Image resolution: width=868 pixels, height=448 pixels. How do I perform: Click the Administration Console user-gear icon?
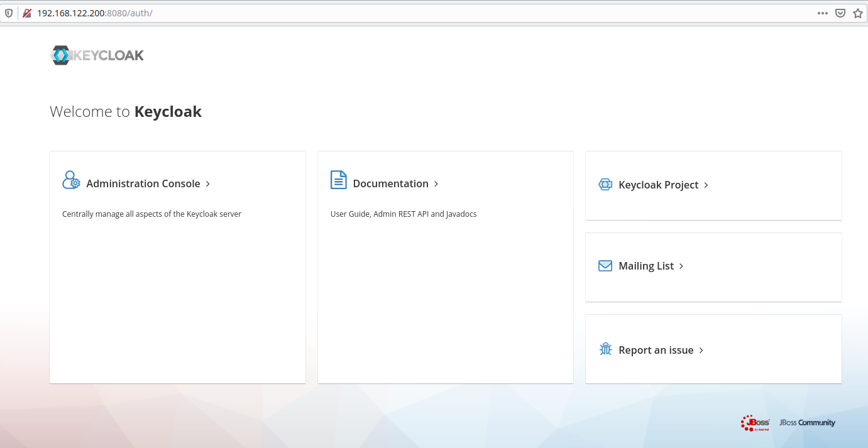pyautogui.click(x=71, y=180)
